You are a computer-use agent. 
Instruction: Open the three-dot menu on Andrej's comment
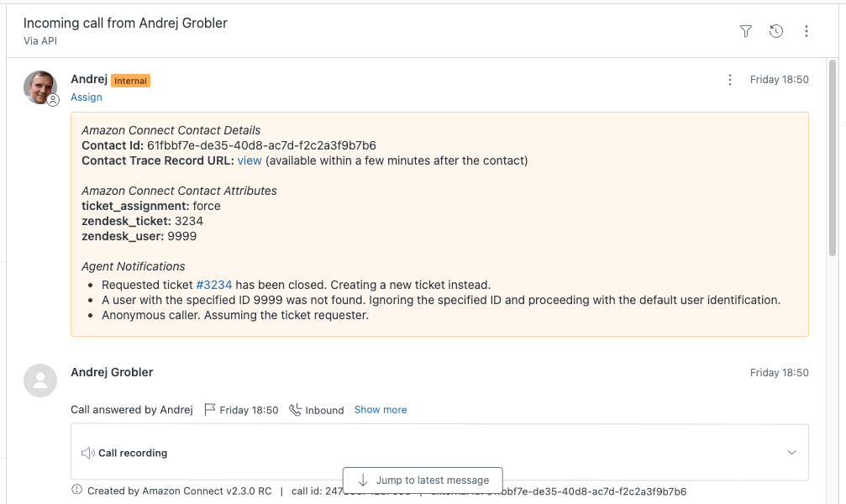(x=729, y=80)
